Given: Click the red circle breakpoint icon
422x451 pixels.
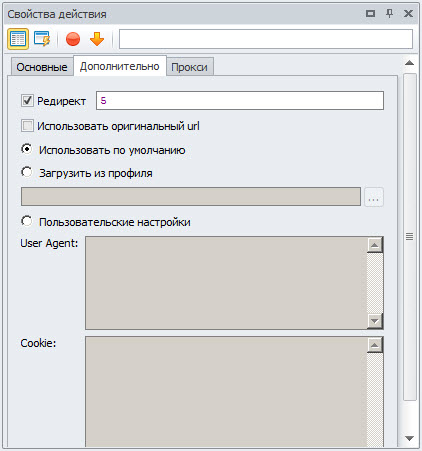Looking at the screenshot, I should pos(73,39).
